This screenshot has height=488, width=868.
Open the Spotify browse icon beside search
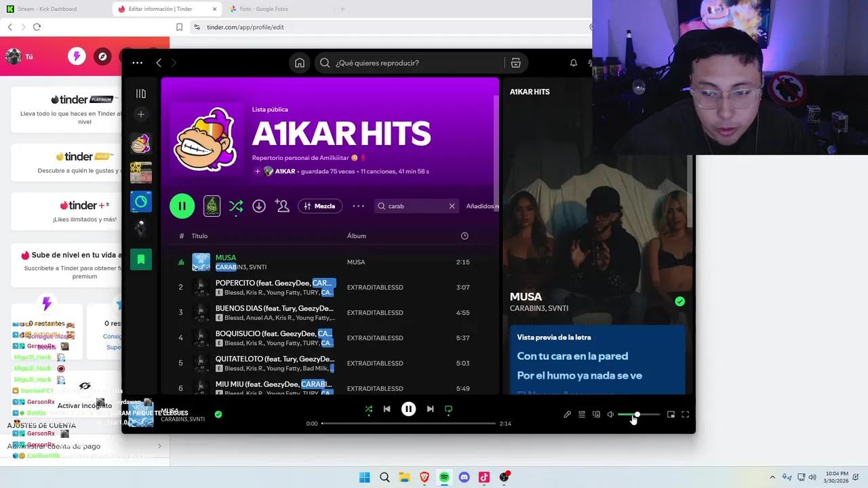[x=515, y=63]
